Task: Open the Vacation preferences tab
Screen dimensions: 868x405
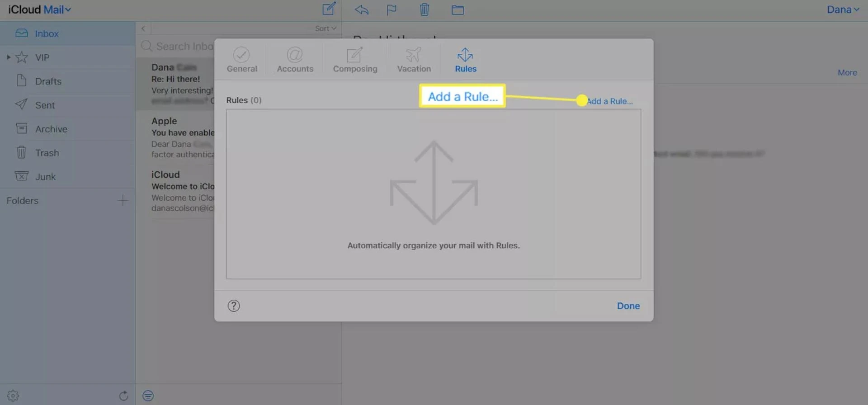Action: (x=414, y=60)
